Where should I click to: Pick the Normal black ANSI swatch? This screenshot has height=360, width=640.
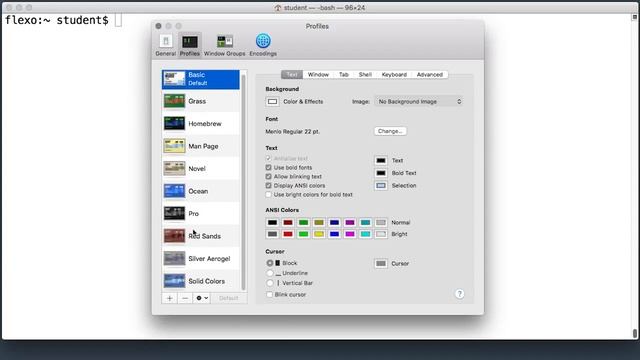click(x=272, y=222)
